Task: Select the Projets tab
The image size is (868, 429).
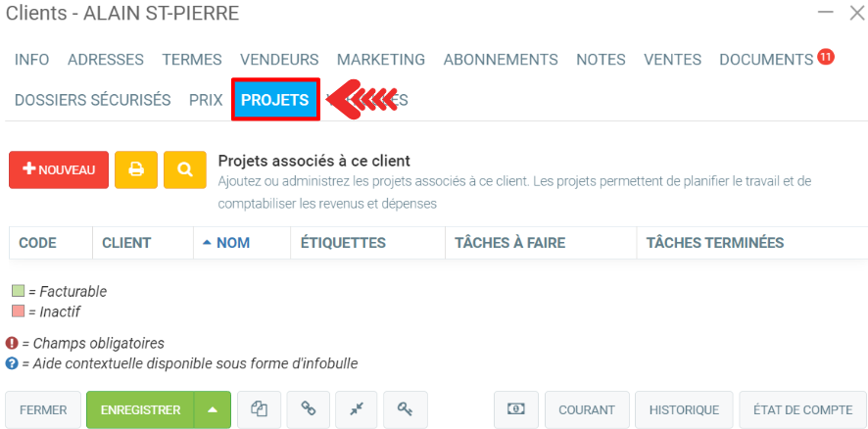Action: pos(275,100)
